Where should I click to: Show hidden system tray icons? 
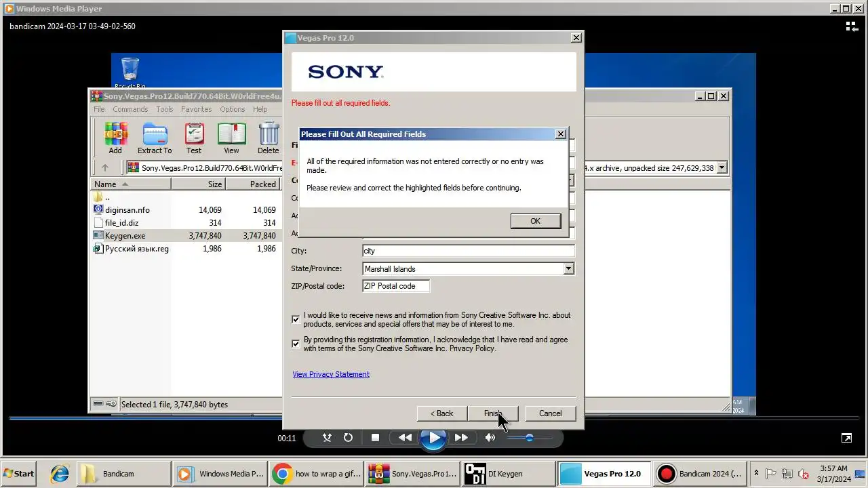click(x=756, y=474)
